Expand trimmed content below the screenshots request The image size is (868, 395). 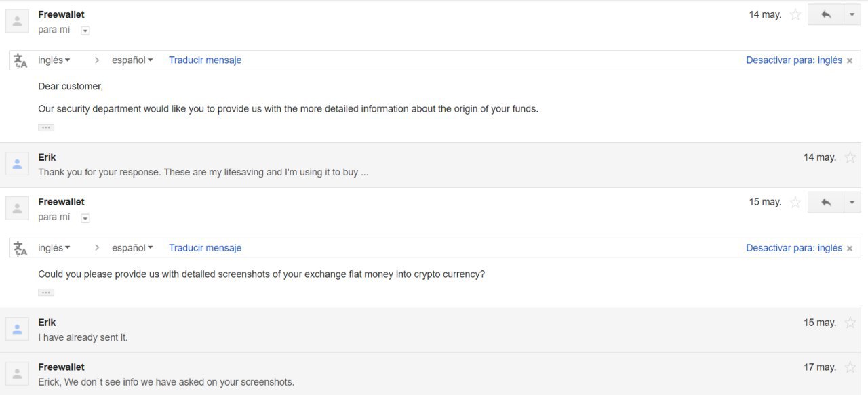tap(46, 293)
